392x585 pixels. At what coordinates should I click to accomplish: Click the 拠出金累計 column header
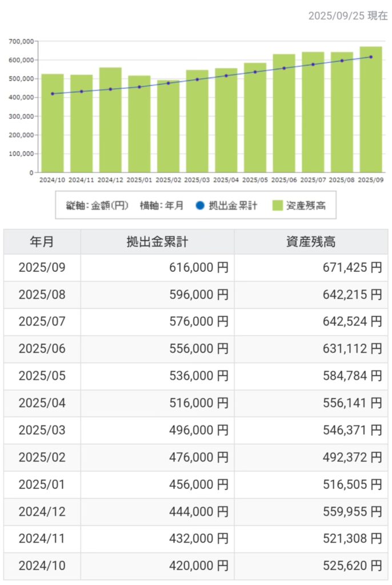(x=157, y=242)
